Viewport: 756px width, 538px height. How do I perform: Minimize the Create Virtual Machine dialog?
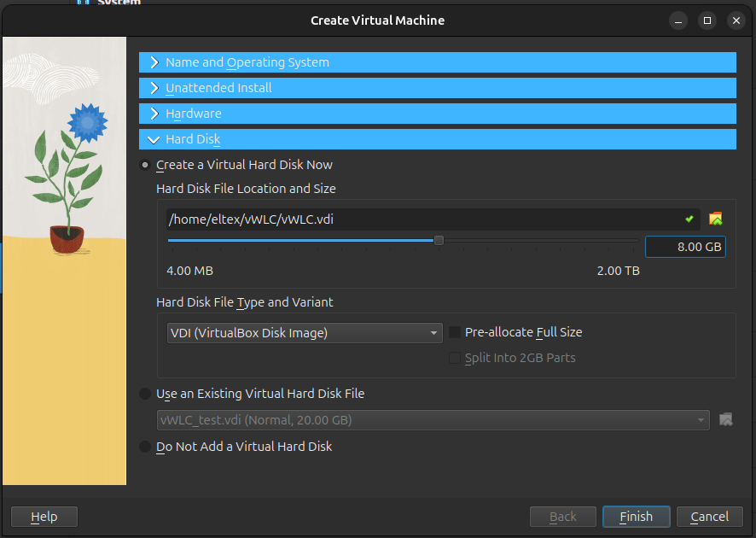(678, 20)
